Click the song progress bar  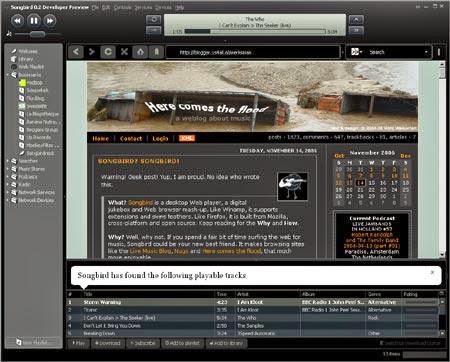(255, 31)
